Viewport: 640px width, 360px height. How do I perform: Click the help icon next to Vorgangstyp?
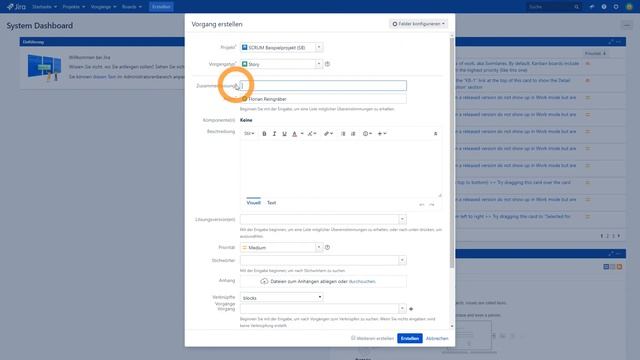[327, 64]
